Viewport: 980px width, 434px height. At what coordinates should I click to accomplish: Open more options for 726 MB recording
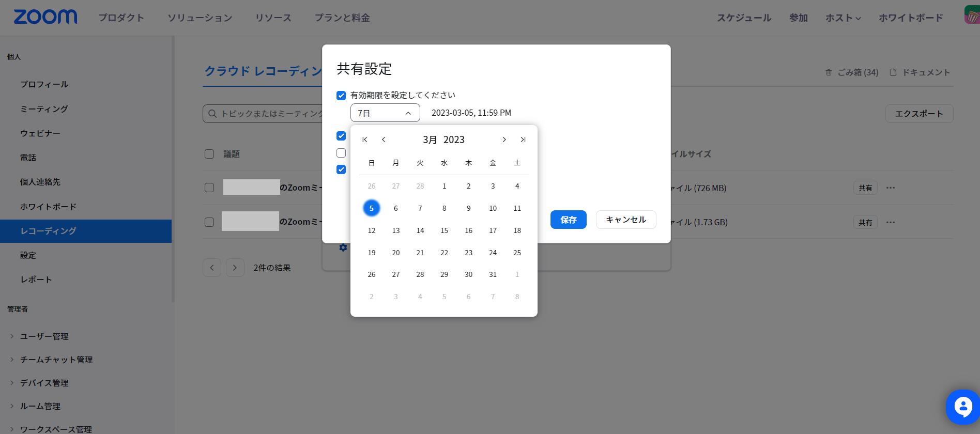[890, 188]
